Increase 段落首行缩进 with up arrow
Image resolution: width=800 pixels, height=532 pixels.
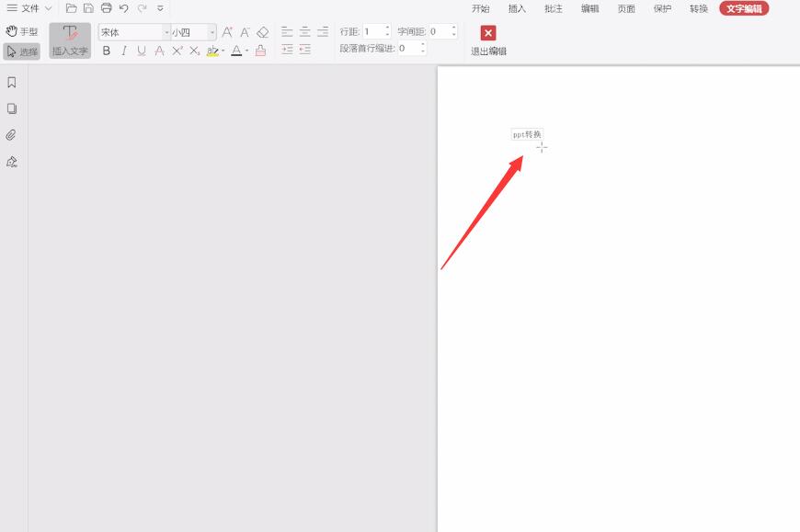click(423, 45)
